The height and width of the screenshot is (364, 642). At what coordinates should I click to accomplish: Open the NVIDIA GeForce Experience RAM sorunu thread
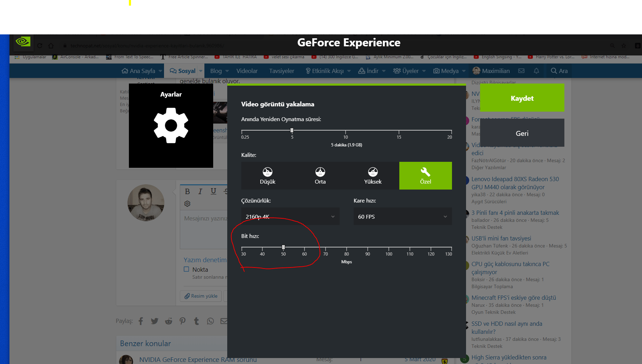click(x=198, y=359)
